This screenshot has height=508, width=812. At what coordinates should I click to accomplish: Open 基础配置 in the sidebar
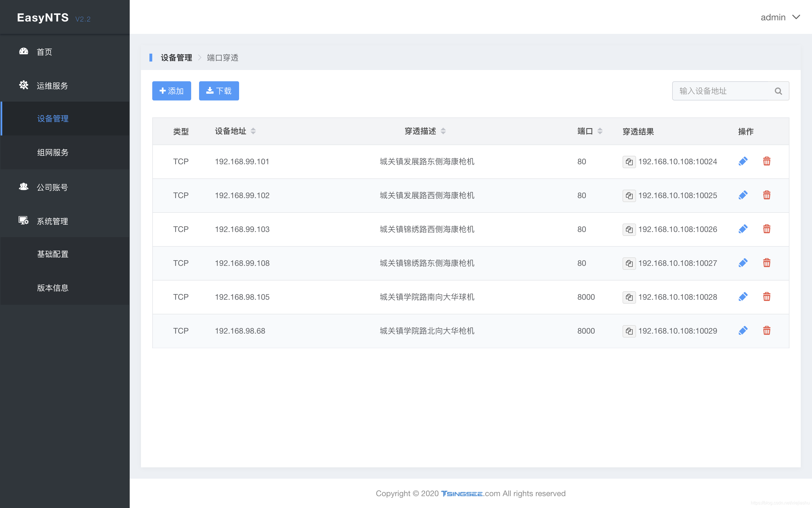pos(65,254)
